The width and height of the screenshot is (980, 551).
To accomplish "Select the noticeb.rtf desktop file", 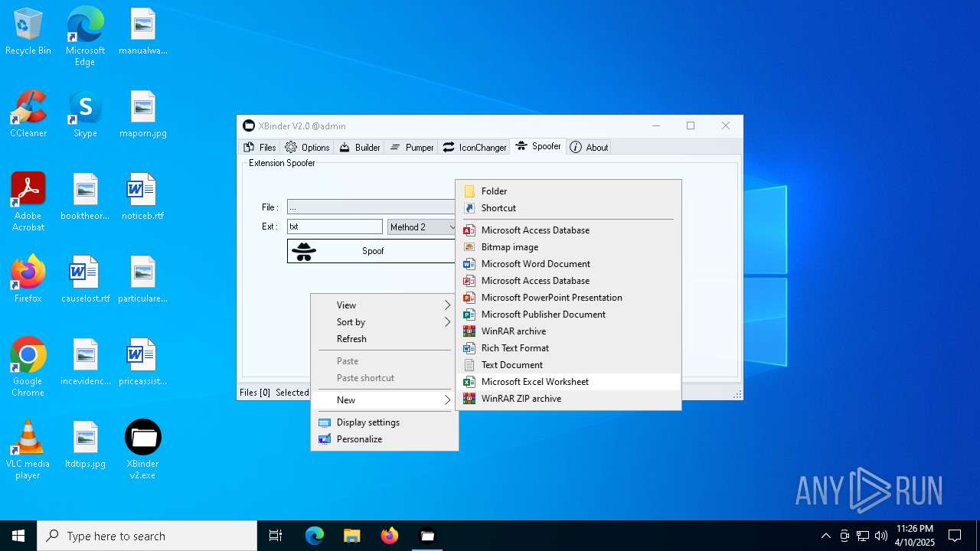I will [x=143, y=197].
